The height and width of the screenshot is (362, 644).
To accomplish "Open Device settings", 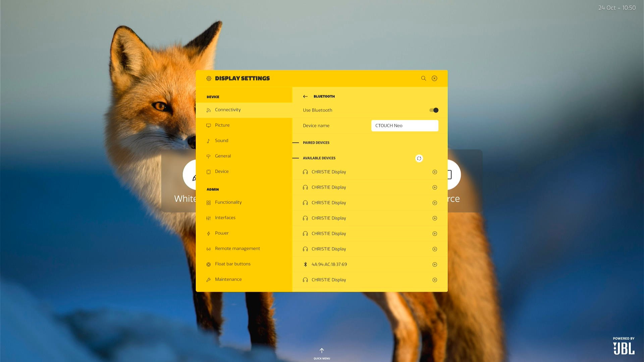I will (x=244, y=172).
